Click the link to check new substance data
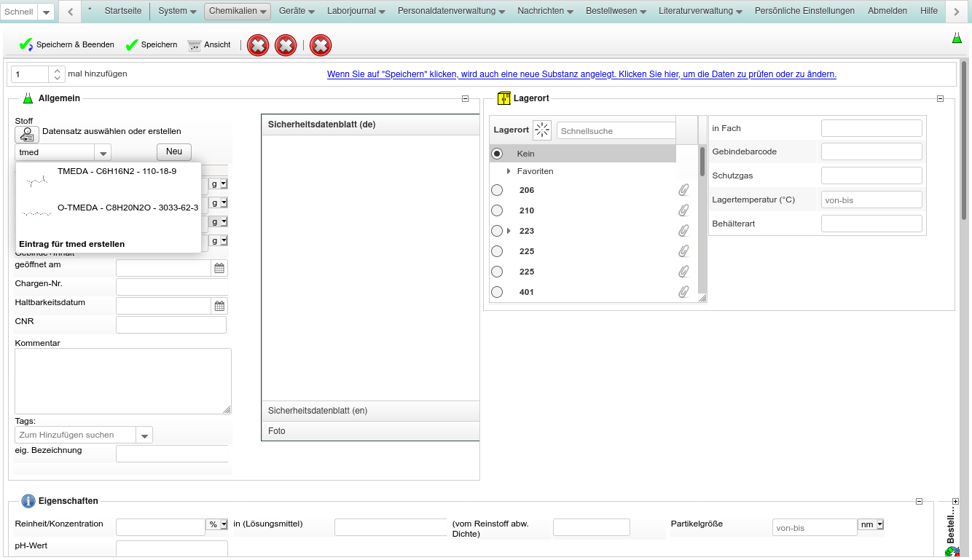The image size is (972, 560). tap(581, 74)
